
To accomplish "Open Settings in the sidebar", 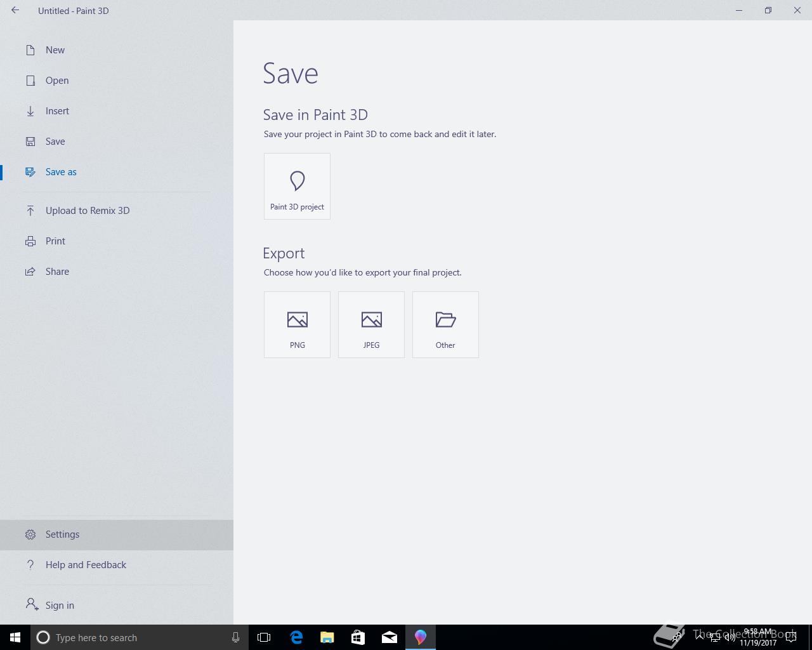I will tap(117, 534).
